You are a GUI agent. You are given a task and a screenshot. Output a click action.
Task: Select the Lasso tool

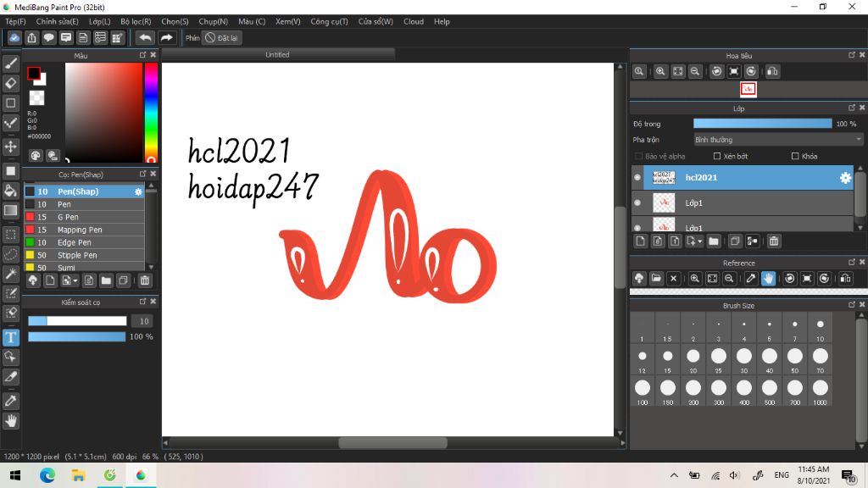coord(10,254)
